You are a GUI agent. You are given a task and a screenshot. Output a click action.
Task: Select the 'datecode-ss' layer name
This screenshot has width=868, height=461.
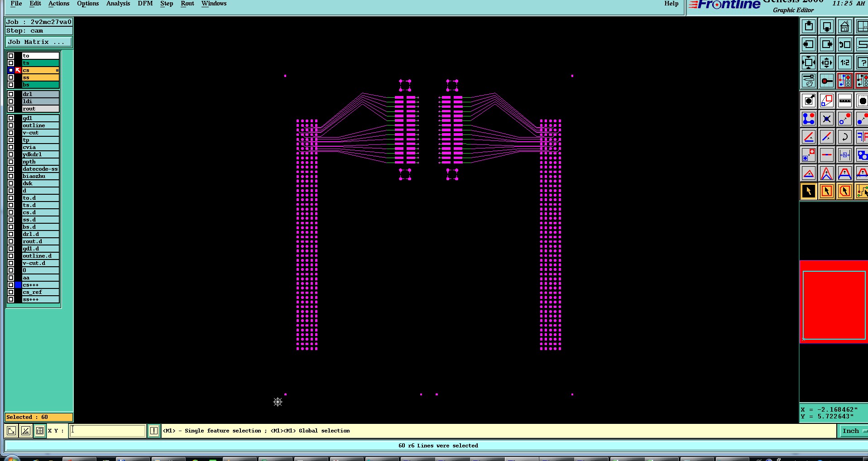pos(40,169)
